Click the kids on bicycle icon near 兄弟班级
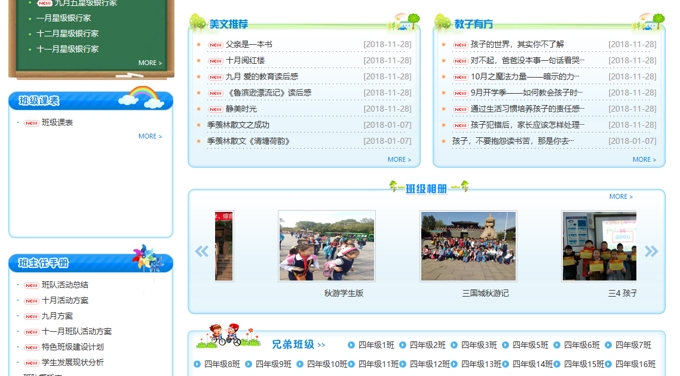The height and width of the screenshot is (376, 680). coord(228,335)
